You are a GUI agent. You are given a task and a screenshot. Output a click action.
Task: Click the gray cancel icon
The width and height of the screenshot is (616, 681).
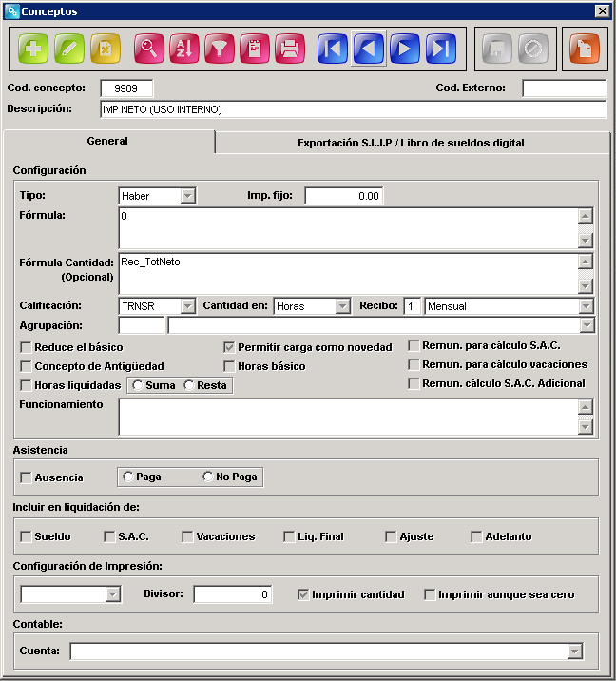532,49
